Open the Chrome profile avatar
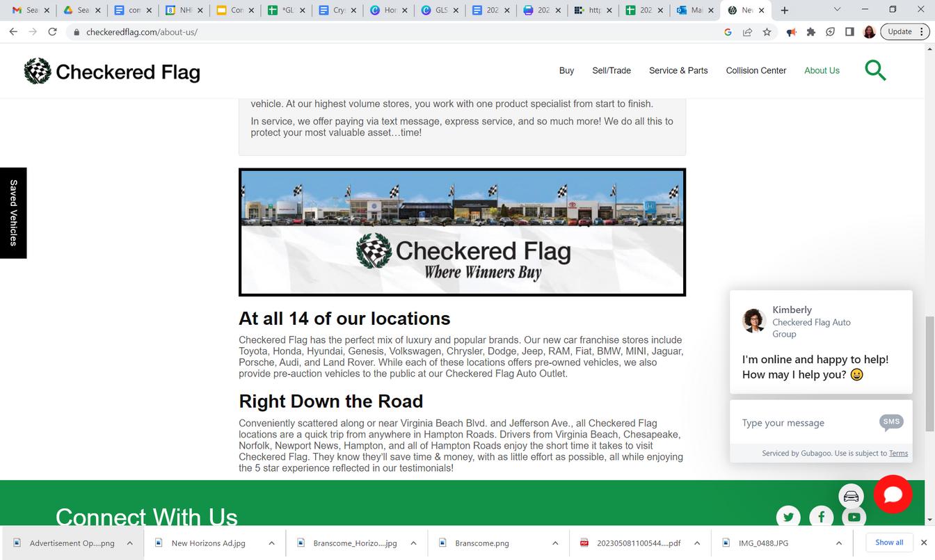The width and height of the screenshot is (935, 560). coord(869,32)
